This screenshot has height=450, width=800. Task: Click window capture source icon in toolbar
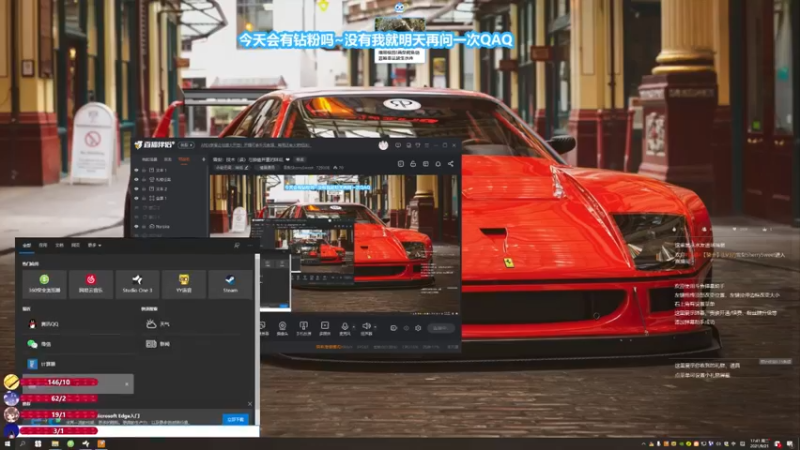[x=263, y=328]
